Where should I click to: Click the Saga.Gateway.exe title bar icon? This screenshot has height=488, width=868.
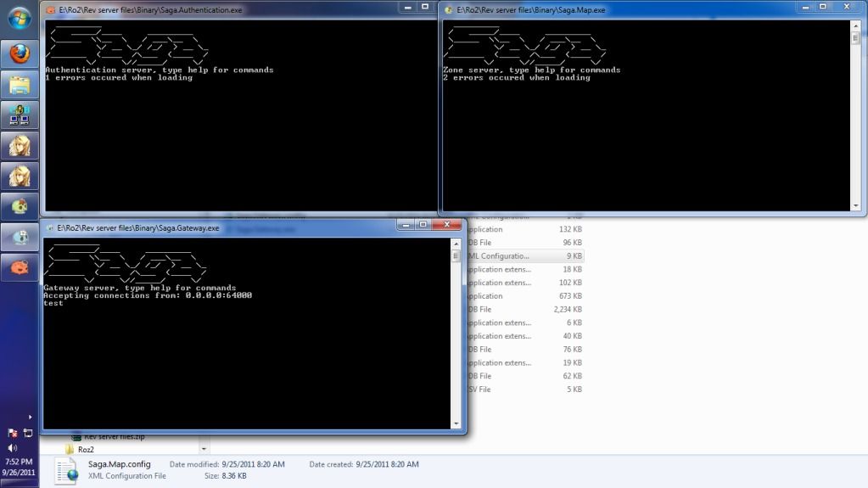[51, 227]
